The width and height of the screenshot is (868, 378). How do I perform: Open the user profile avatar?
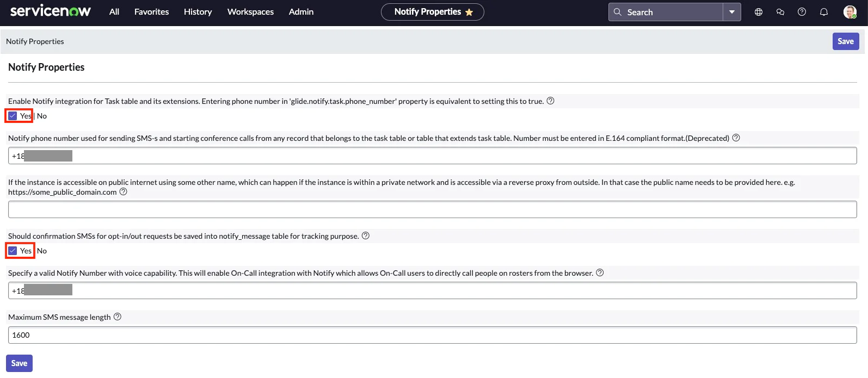[x=850, y=12]
